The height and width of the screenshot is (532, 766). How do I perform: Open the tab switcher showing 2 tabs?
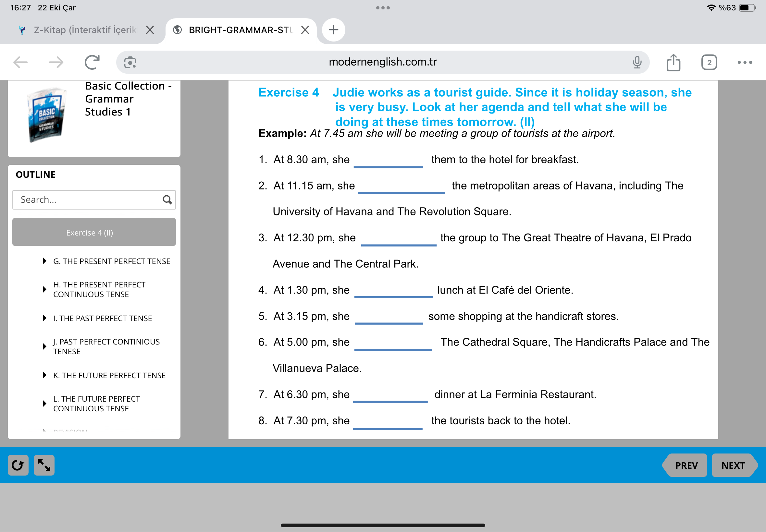point(709,62)
